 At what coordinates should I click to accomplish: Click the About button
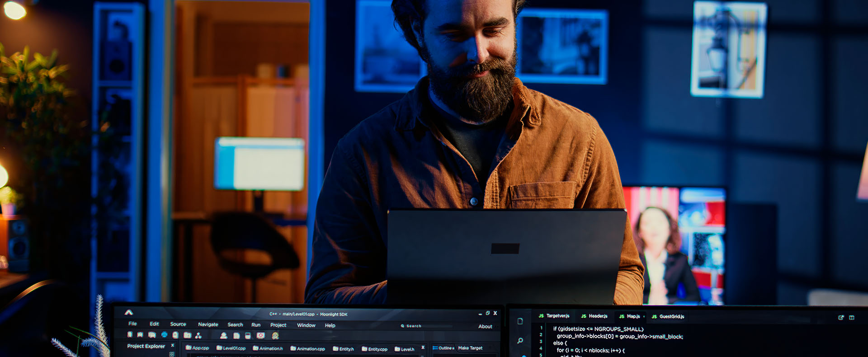click(485, 326)
